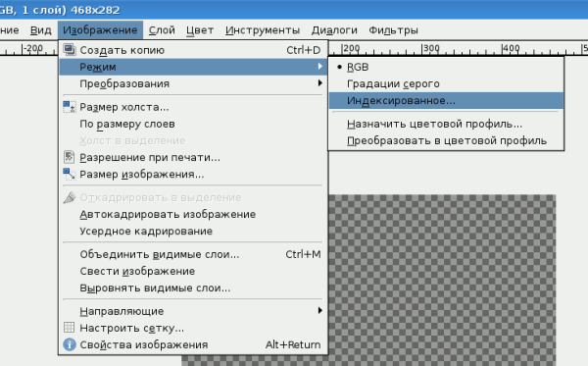
Task: Expand the Преобразования submenu arrow
Action: (319, 83)
